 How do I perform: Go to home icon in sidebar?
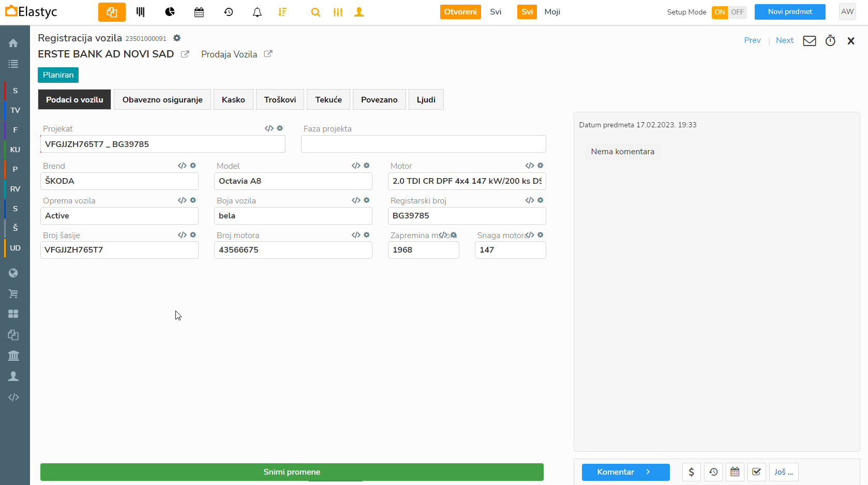pyautogui.click(x=13, y=43)
